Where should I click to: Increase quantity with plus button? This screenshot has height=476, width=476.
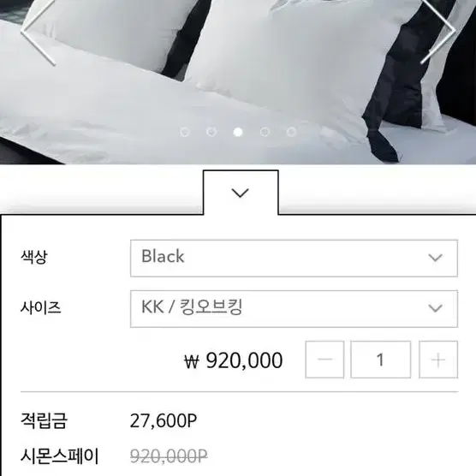coord(438,360)
